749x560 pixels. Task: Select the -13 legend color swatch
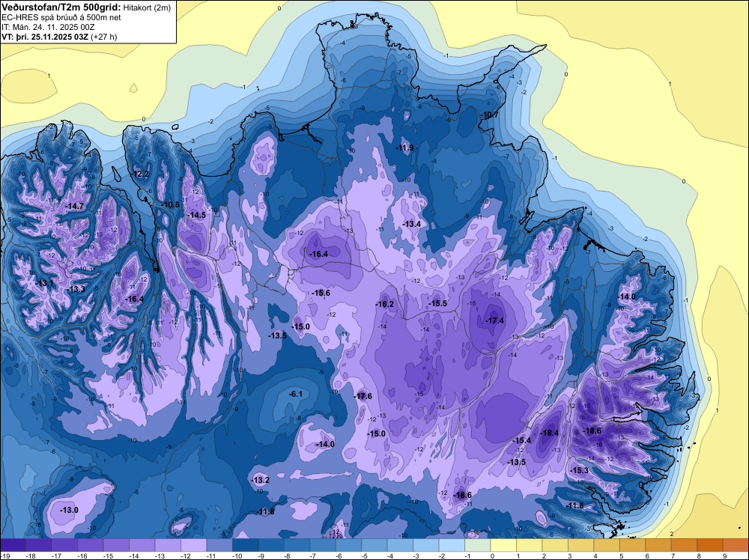[168, 545]
